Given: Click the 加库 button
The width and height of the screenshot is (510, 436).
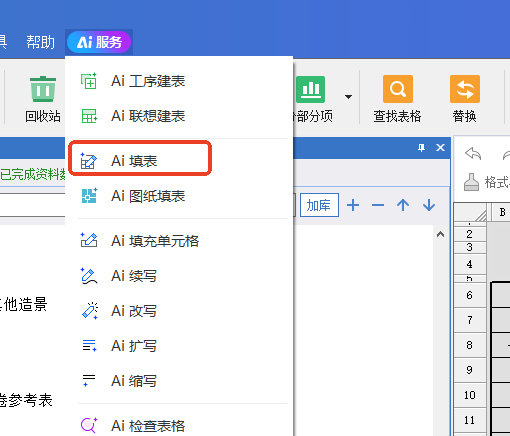Looking at the screenshot, I should [319, 205].
